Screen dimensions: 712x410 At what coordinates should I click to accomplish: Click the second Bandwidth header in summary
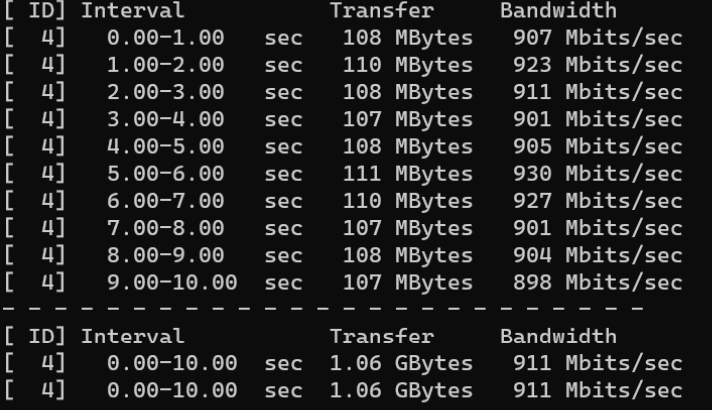point(559,336)
